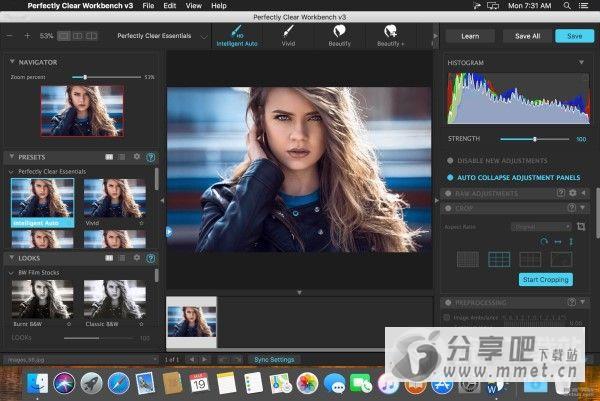This screenshot has width=600, height=401.
Task: Flip vertically using the Crop panel icon
Action: pyautogui.click(x=571, y=242)
